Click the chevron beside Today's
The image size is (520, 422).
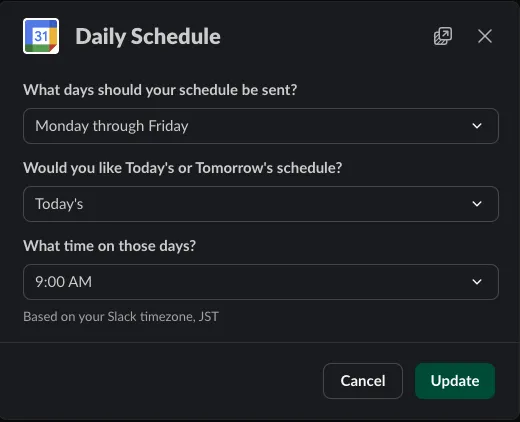click(477, 204)
